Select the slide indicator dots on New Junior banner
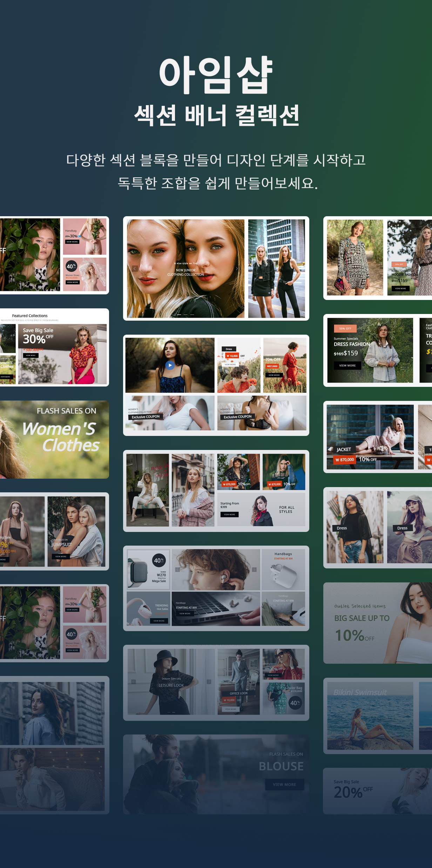The height and width of the screenshot is (868, 432). [x=185, y=315]
